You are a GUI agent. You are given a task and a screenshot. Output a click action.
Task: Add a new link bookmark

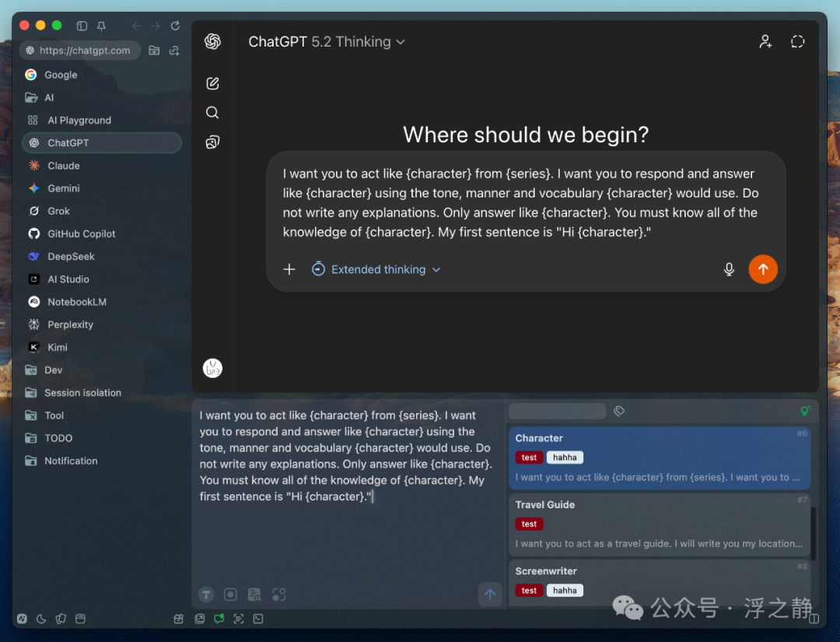click(x=174, y=51)
